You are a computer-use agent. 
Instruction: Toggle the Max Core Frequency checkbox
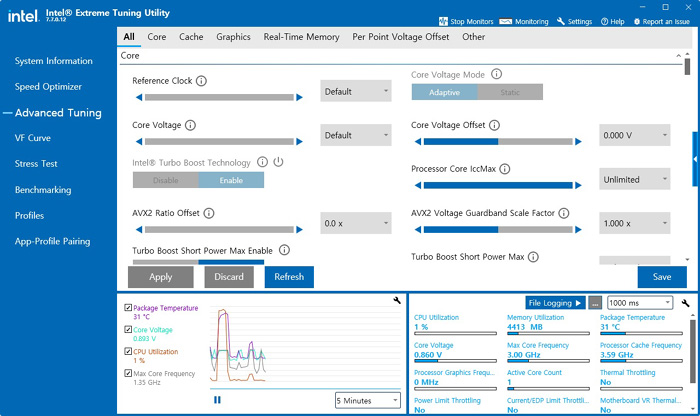click(126, 373)
